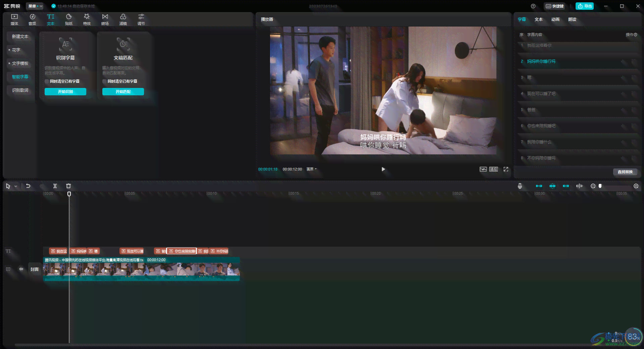Screen dimensions: 644x349
Task: Open the 画质 quality dropdown
Action: pos(312,169)
